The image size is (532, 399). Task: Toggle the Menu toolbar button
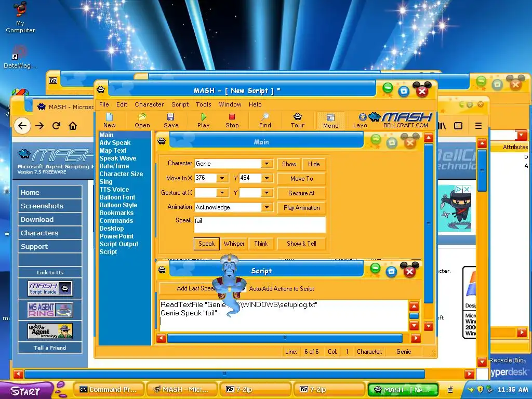(x=331, y=121)
